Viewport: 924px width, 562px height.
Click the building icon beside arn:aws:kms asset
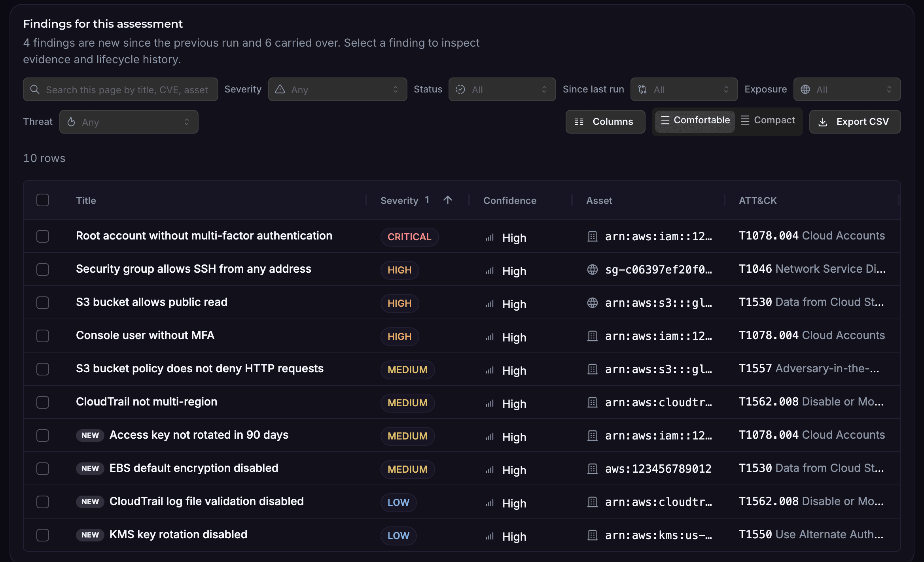[593, 535]
